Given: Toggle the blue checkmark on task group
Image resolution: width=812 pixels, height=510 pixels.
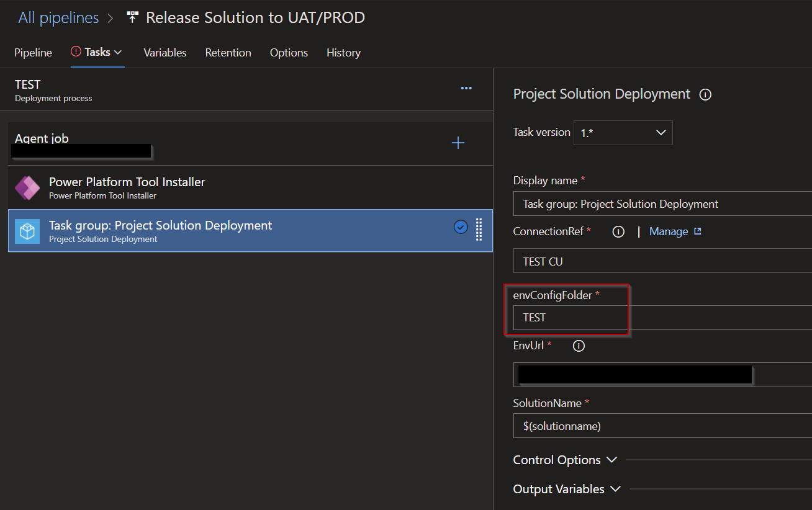Looking at the screenshot, I should [461, 227].
